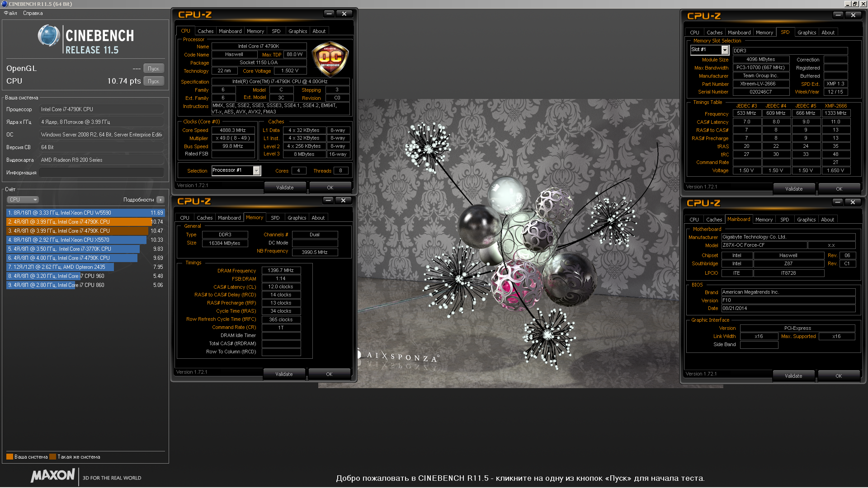Image resolution: width=868 pixels, height=488 pixels.
Task: Click Validate in the Memory tab window
Action: click(x=284, y=374)
